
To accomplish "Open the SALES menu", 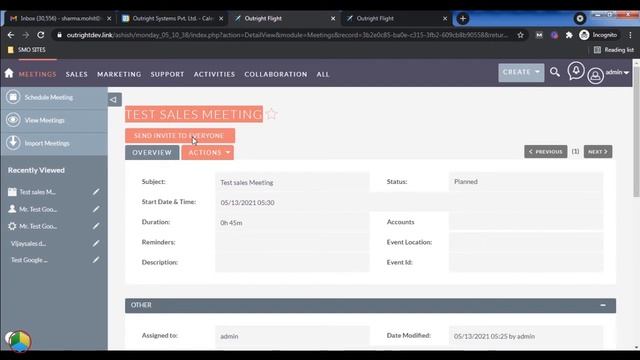I will (77, 74).
